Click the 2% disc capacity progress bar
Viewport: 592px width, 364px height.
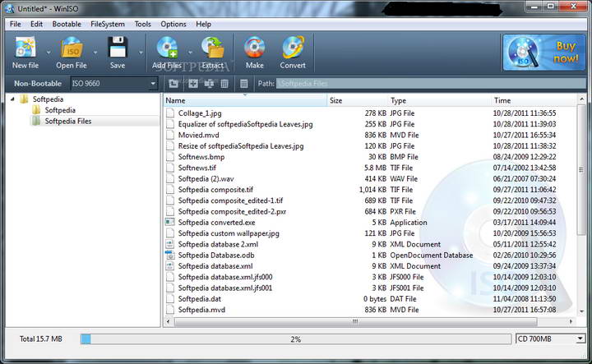click(296, 339)
